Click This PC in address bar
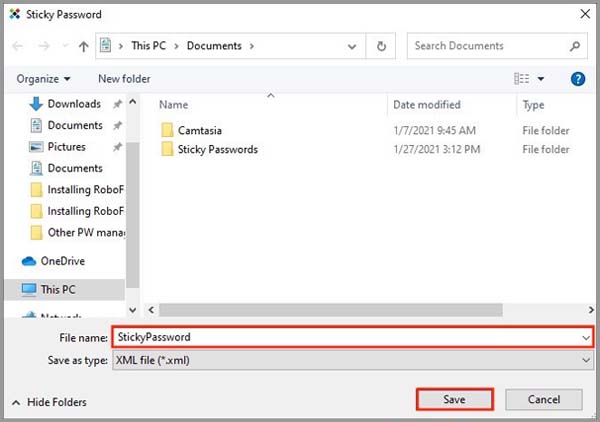600x422 pixels. coord(148,46)
